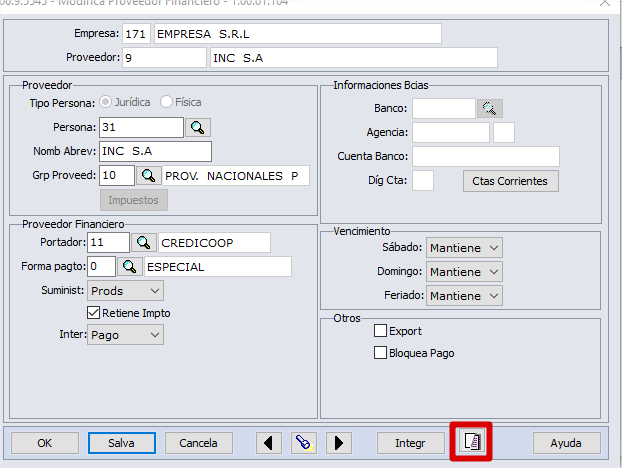Image resolution: width=622 pixels, height=468 pixels.
Task: Click the flashlight search icon
Action: click(x=303, y=443)
